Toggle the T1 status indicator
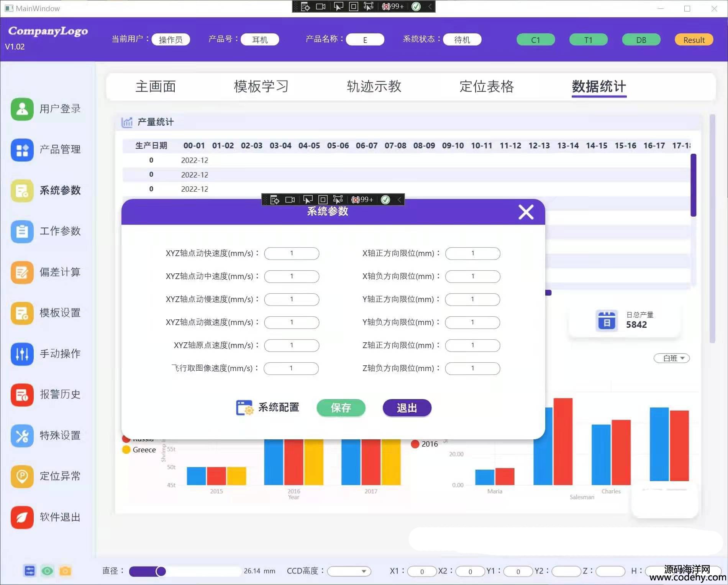The height and width of the screenshot is (585, 728). 588,40
